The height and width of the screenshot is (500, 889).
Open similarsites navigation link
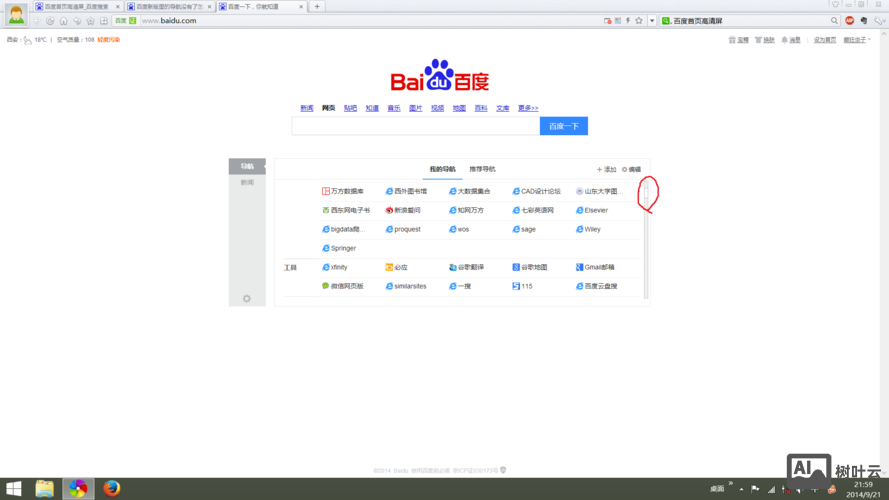click(x=406, y=286)
